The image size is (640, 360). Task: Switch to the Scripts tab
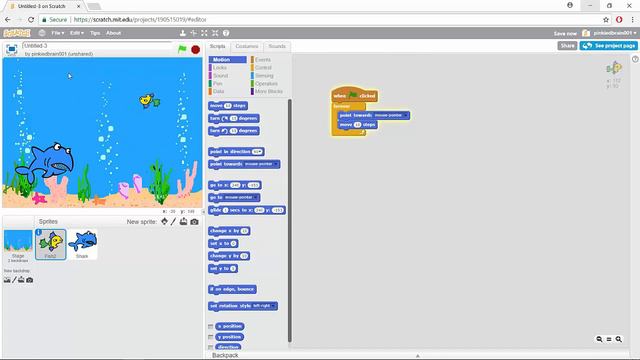218,47
